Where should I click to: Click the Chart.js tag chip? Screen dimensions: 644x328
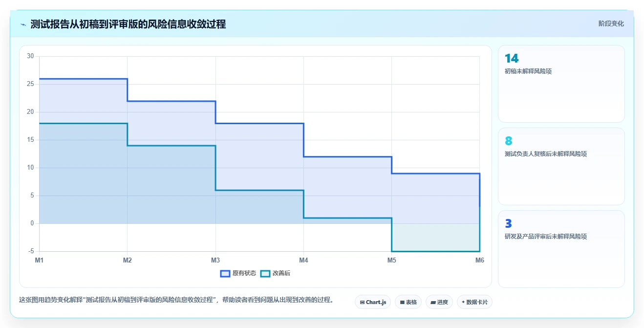point(373,302)
